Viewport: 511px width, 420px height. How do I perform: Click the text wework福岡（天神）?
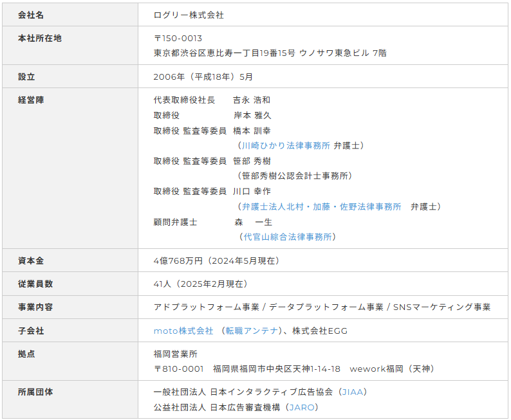coord(392,369)
